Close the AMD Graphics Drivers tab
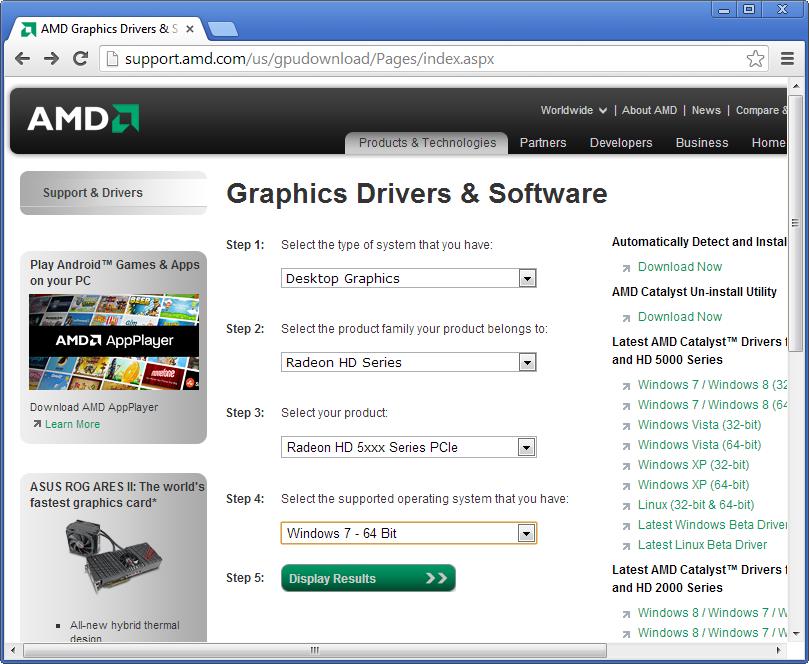809x664 pixels. tap(190, 29)
